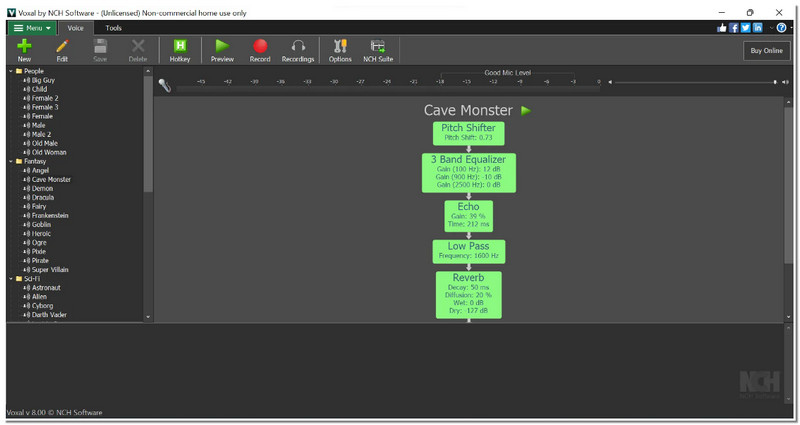The image size is (800, 425).
Task: Share on LinkedIn icon
Action: [758, 28]
